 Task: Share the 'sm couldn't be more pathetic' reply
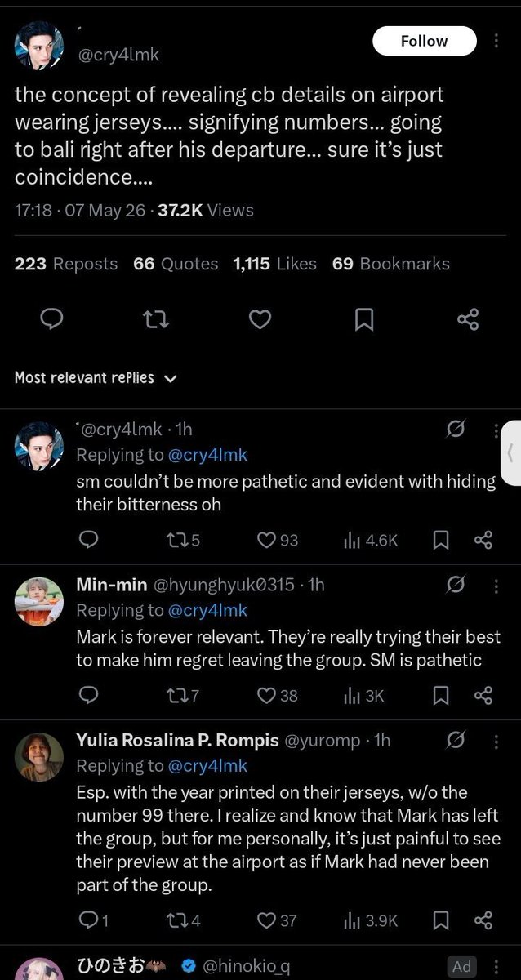(x=483, y=540)
